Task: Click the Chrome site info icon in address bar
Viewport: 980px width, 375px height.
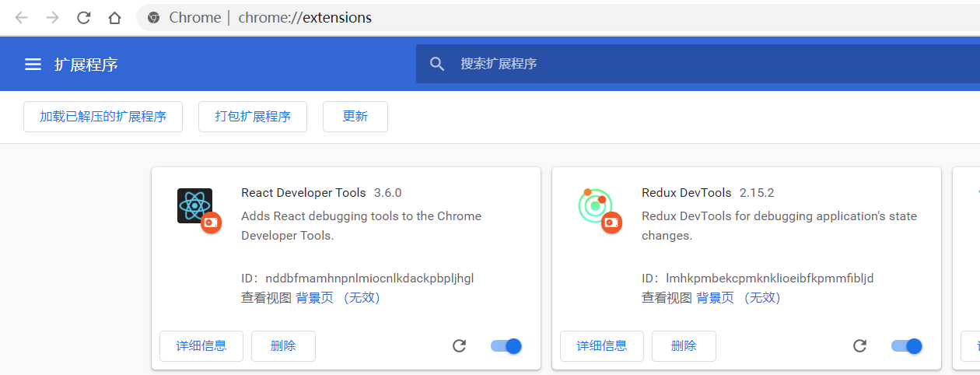Action: (x=154, y=17)
